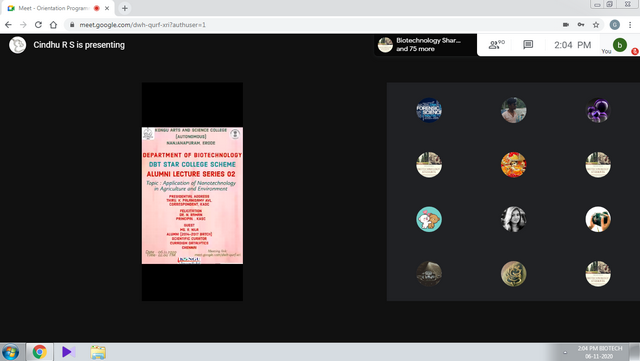Image resolution: width=640 pixels, height=361 pixels.
Task: Go to the browser home page
Action: click(x=53, y=25)
